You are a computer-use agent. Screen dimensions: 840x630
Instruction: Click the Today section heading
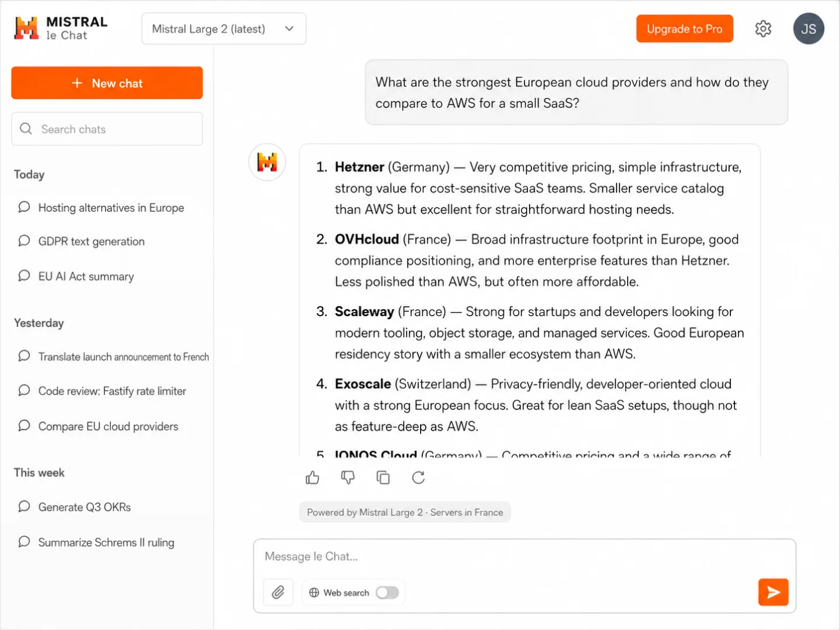29,174
